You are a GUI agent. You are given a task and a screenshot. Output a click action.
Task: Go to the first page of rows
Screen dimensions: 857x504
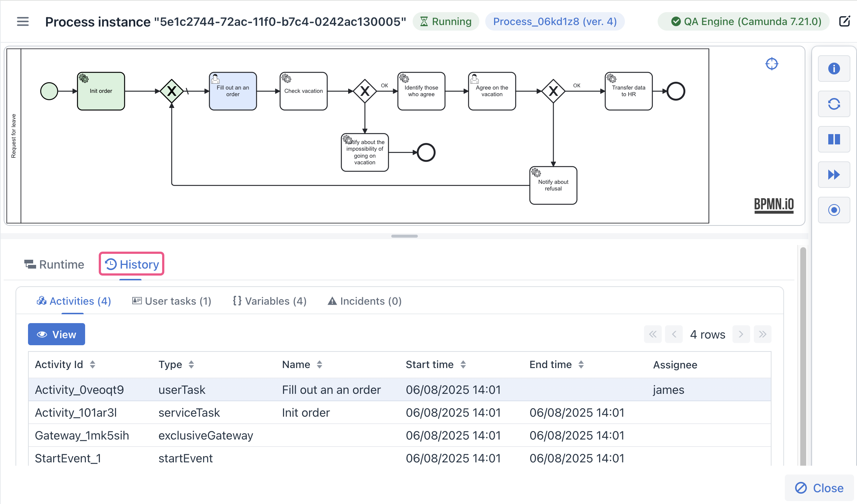tap(653, 334)
